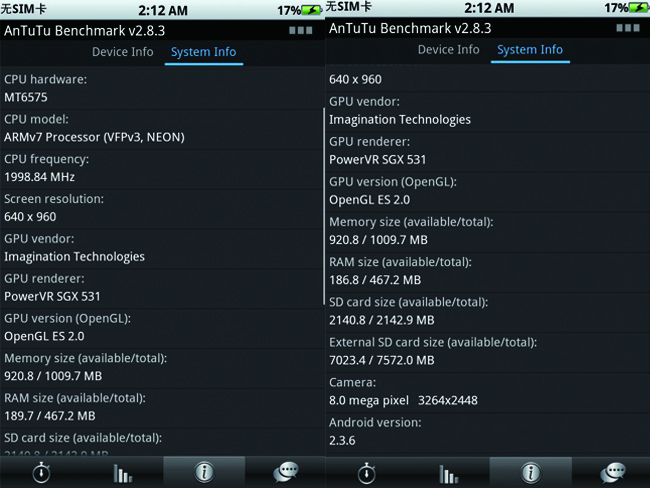Tap the battery charging icon in left status bar
This screenshot has height=488, width=650.
[x=312, y=10]
